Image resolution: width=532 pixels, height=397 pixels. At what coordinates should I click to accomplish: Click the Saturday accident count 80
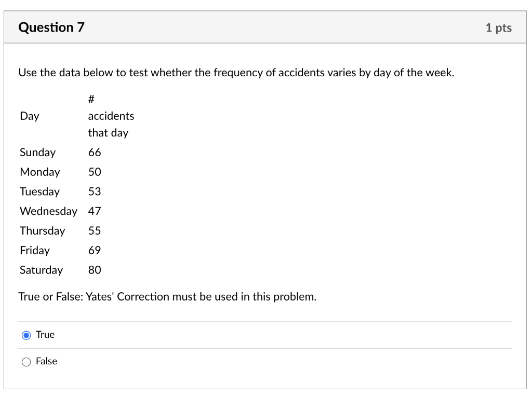click(95, 270)
